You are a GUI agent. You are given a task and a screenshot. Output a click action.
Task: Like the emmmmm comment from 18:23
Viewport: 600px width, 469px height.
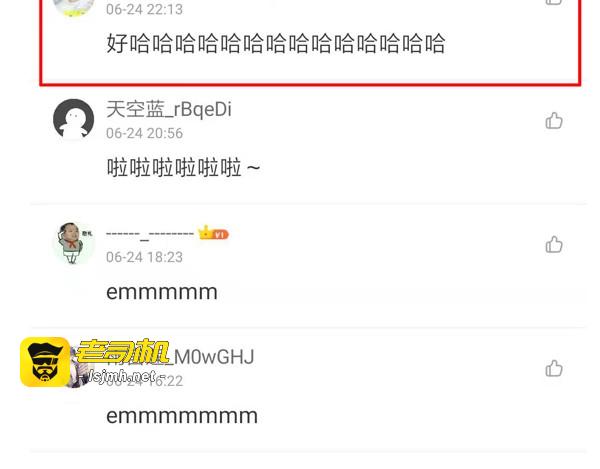(x=554, y=245)
